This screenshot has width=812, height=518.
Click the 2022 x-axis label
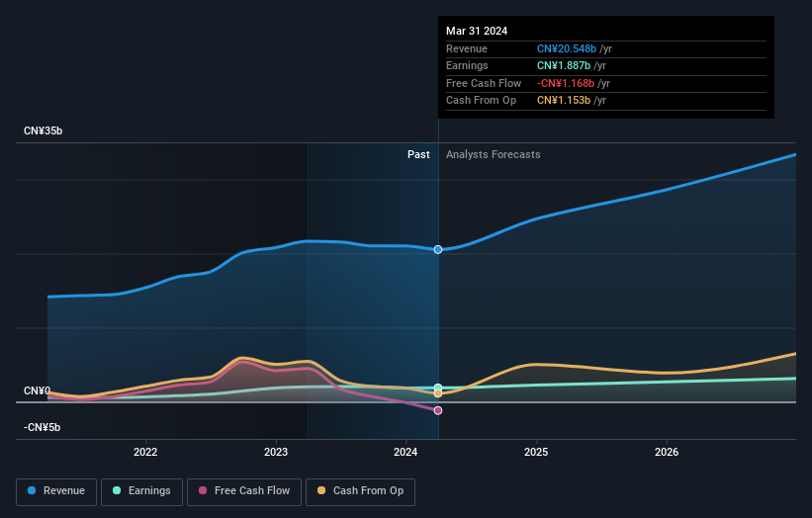pyautogui.click(x=145, y=452)
